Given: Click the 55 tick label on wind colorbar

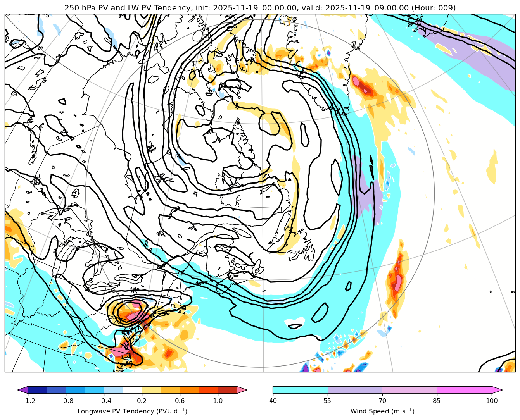Looking at the screenshot, I should pos(328,401).
